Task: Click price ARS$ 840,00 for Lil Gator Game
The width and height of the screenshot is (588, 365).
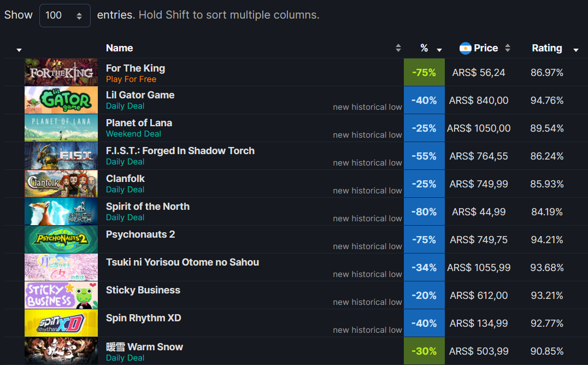Action: click(479, 100)
